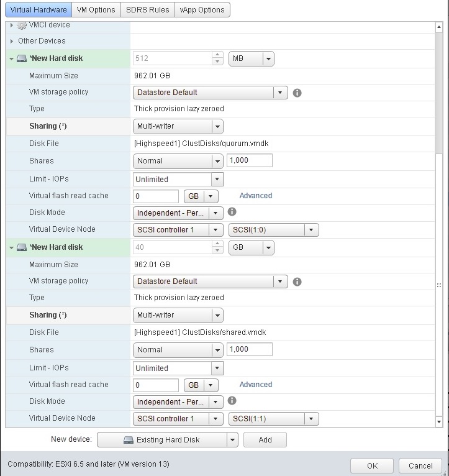Image resolution: width=449 pixels, height=476 pixels.
Task: Click info icon beside second Disk Mode dropdown
Action: [x=232, y=401]
